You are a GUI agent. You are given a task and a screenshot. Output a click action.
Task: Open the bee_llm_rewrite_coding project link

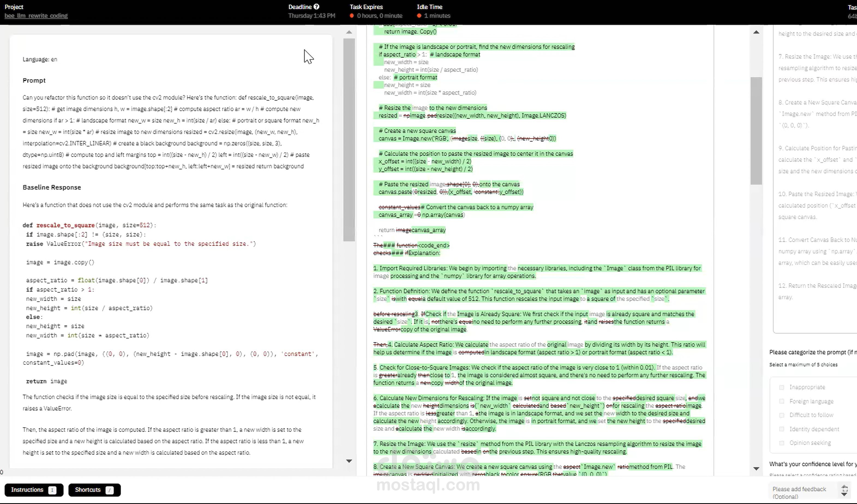tap(36, 16)
